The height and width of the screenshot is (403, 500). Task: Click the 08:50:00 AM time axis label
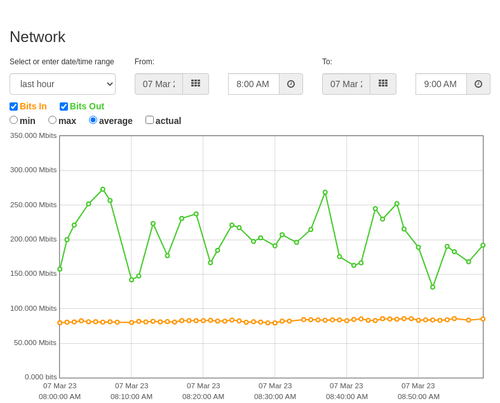[418, 397]
